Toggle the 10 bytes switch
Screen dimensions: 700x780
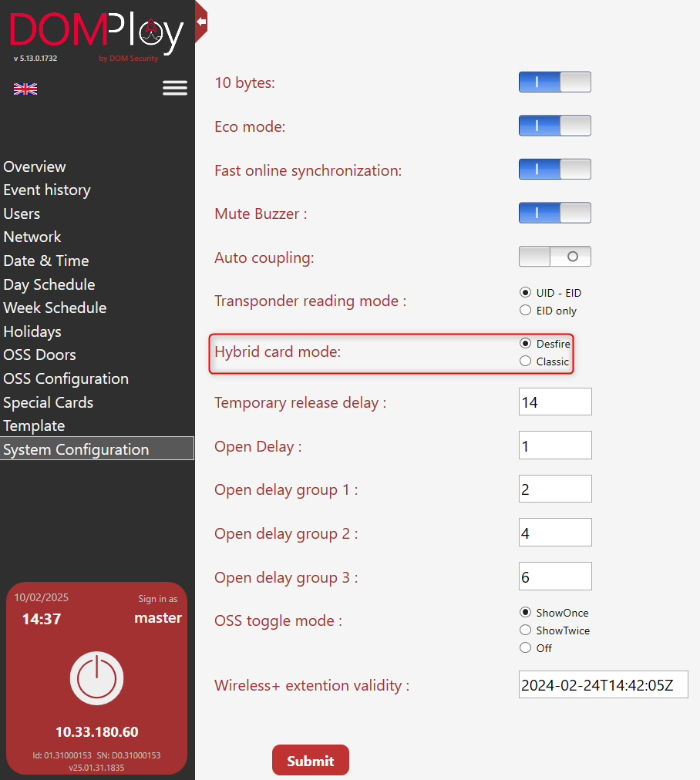point(555,82)
